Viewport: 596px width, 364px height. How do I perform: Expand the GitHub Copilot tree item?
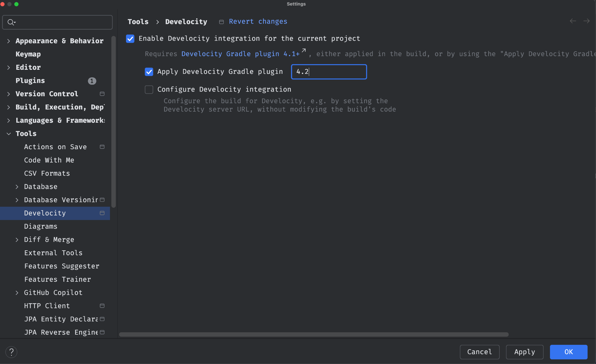tap(17, 293)
